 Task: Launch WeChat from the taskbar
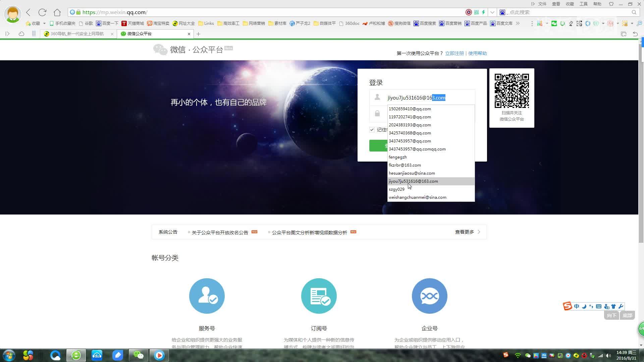pos(138,355)
